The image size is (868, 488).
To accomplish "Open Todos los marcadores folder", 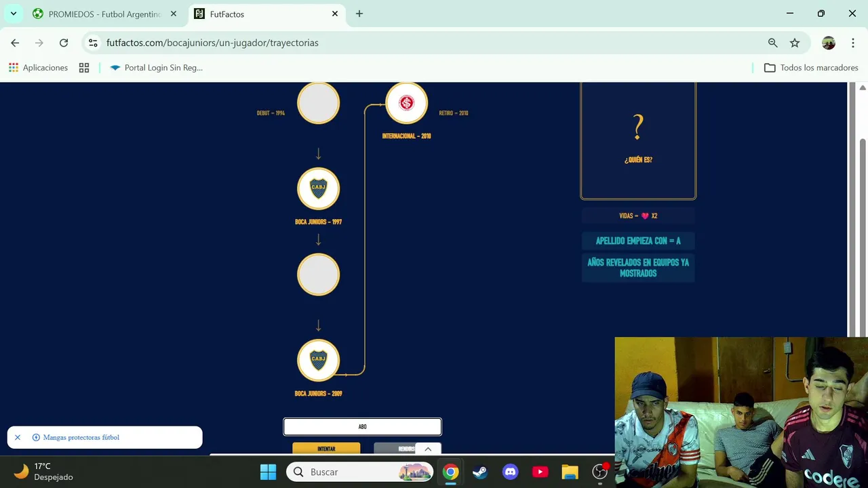I will click(811, 68).
